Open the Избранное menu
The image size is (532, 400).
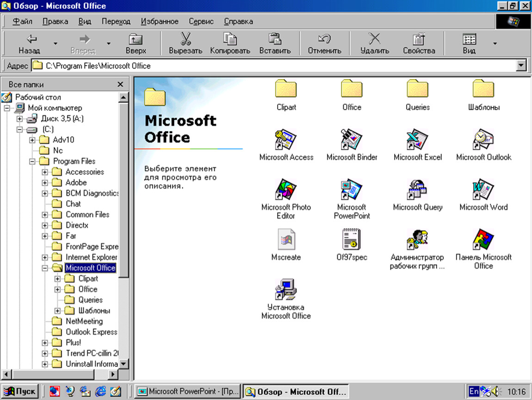click(160, 21)
